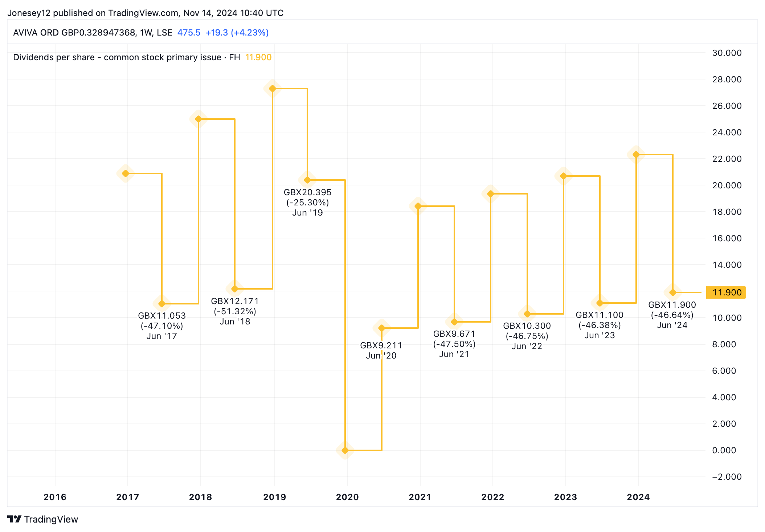Image resolution: width=765 pixels, height=532 pixels.
Task: Click the 2019 label on time axis
Action: click(274, 497)
